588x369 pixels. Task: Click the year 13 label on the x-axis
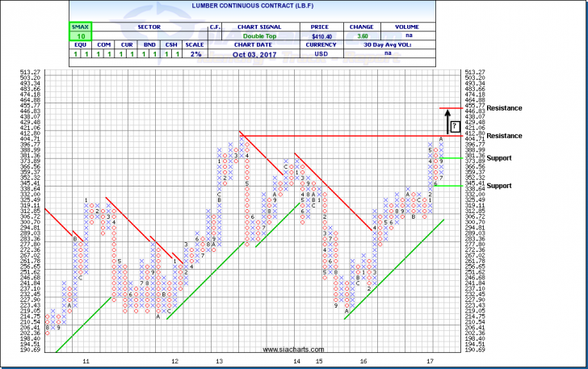coord(219,361)
